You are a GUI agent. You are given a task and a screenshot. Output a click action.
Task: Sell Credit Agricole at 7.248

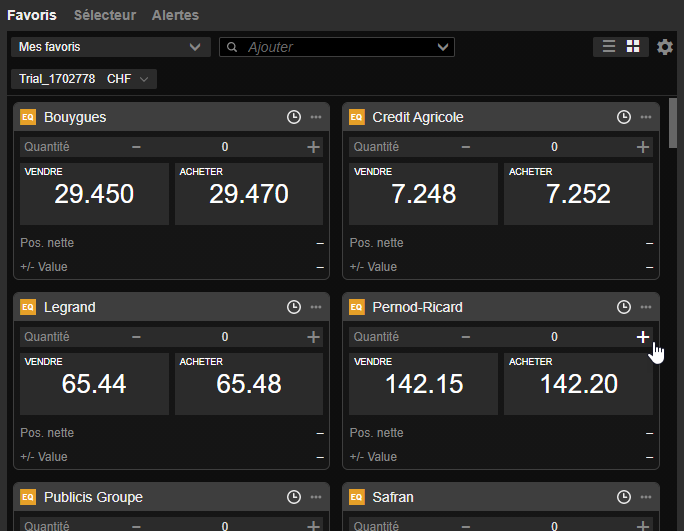424,194
